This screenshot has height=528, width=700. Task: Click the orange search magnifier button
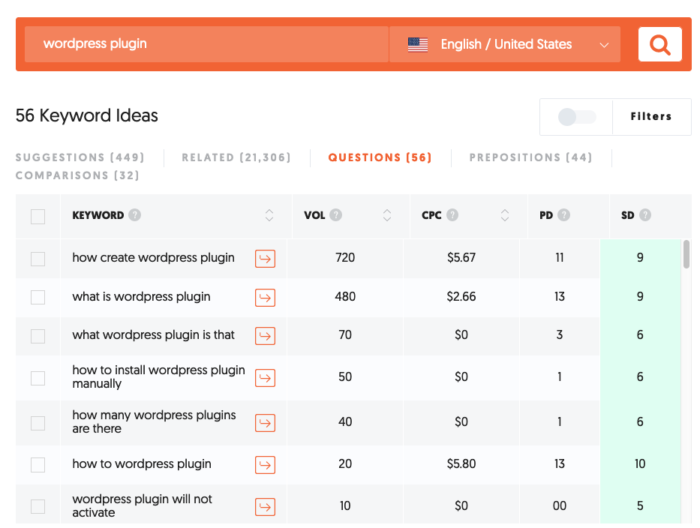[x=659, y=44]
